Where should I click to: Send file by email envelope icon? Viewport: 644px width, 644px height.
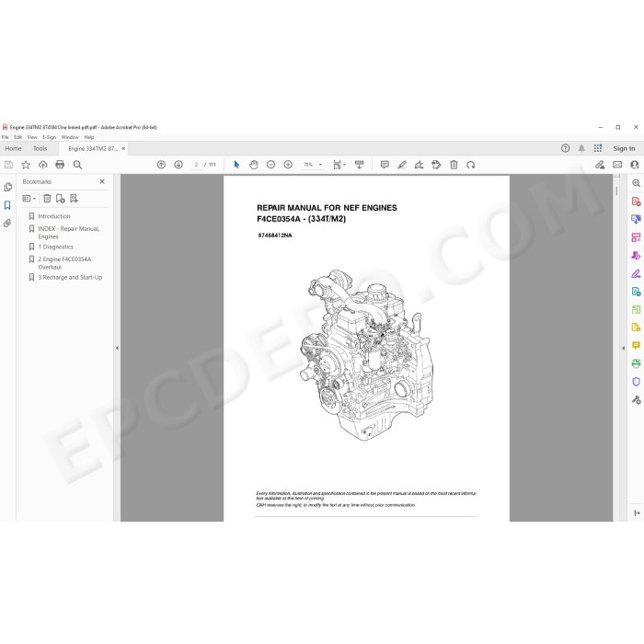pos(617,165)
